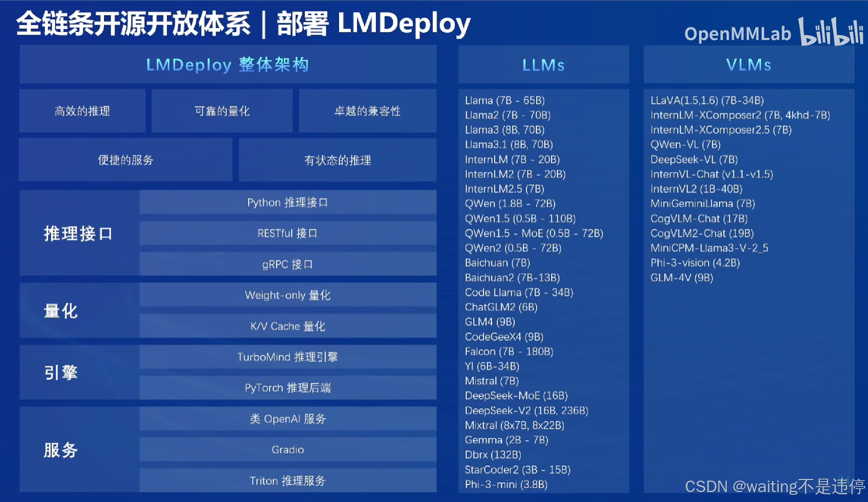Click the InternLM2 (7B - 20B) entry
This screenshot has width=868, height=502.
point(515,174)
